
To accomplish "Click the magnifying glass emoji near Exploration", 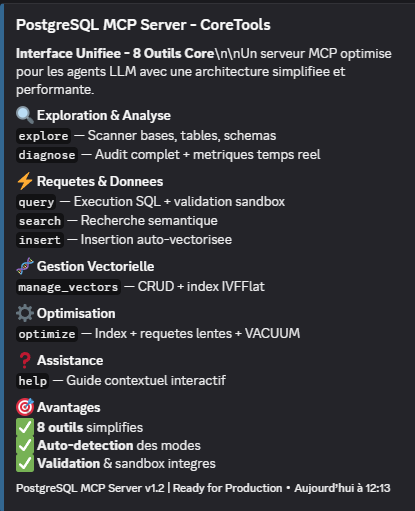I will pyautogui.click(x=25, y=116).
